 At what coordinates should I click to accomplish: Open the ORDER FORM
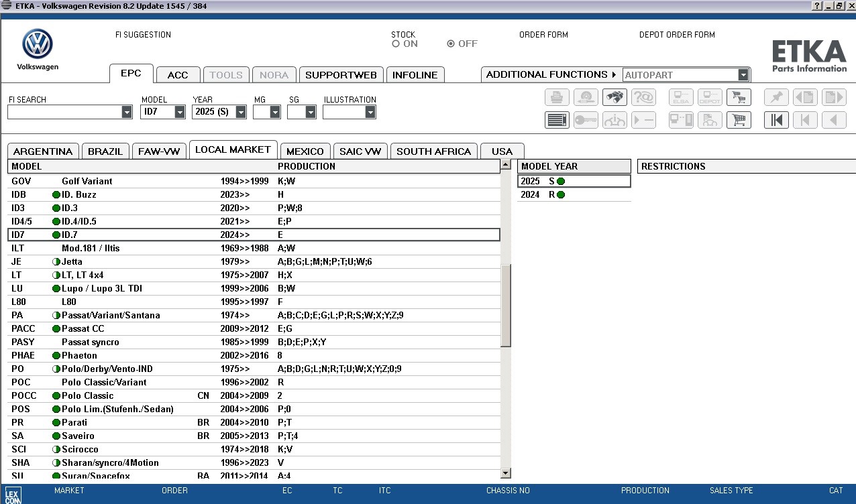coord(543,35)
